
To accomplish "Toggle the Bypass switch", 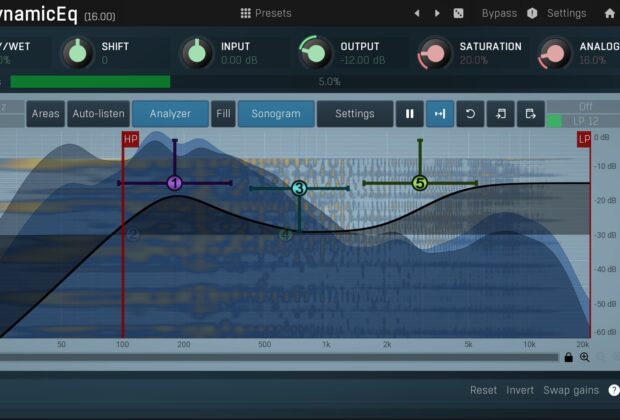I will [x=499, y=13].
